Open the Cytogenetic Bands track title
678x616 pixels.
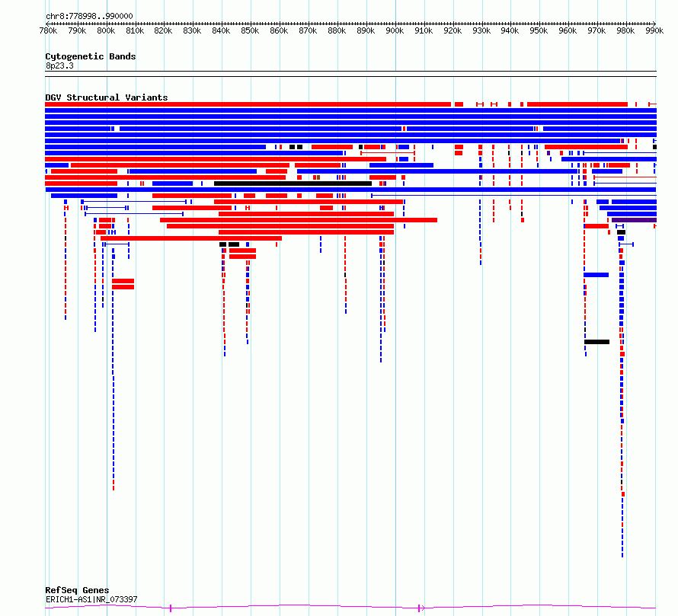click(x=91, y=56)
